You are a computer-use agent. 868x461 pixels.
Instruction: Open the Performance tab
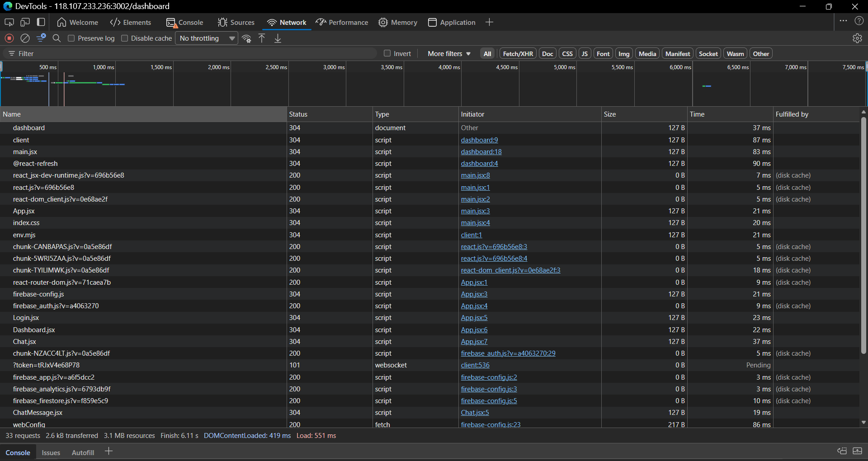click(342, 22)
